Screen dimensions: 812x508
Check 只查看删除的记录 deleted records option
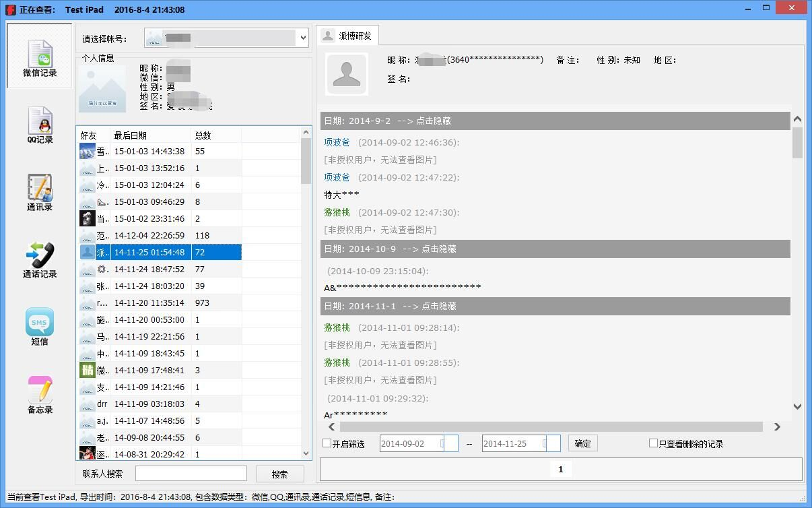653,443
